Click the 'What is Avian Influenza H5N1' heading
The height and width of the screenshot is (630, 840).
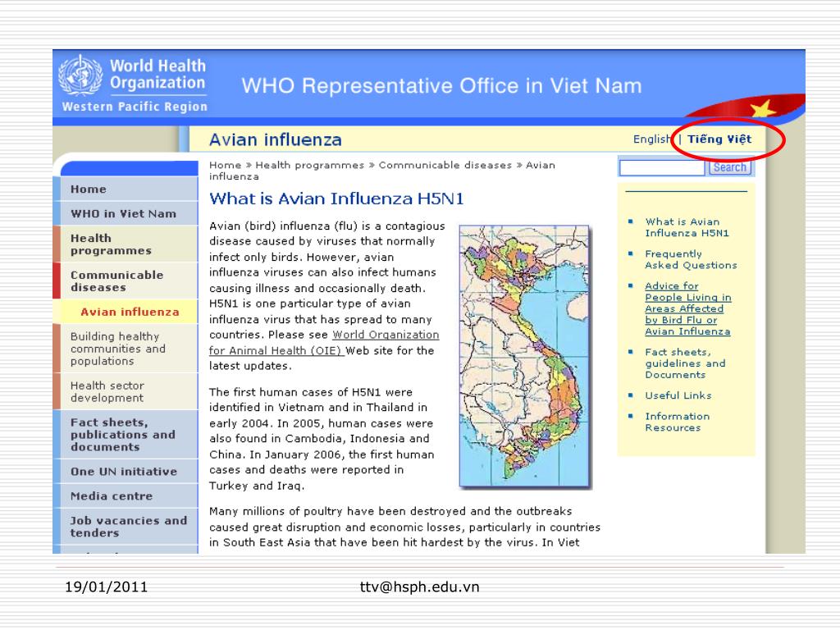pos(336,199)
